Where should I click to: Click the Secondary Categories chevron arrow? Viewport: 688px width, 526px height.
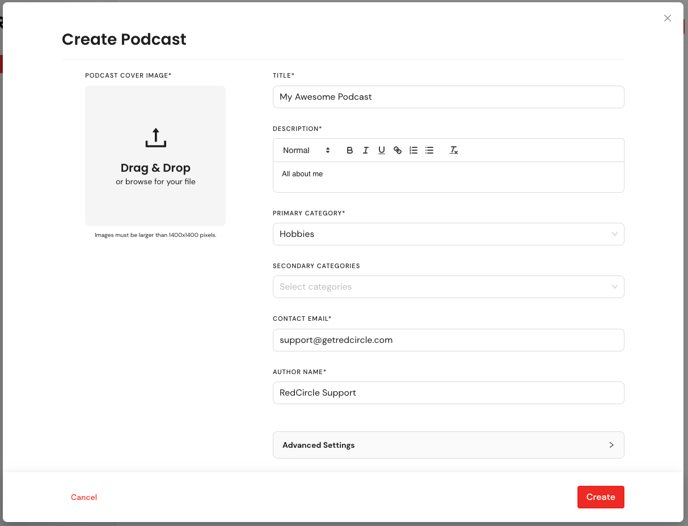[614, 286]
